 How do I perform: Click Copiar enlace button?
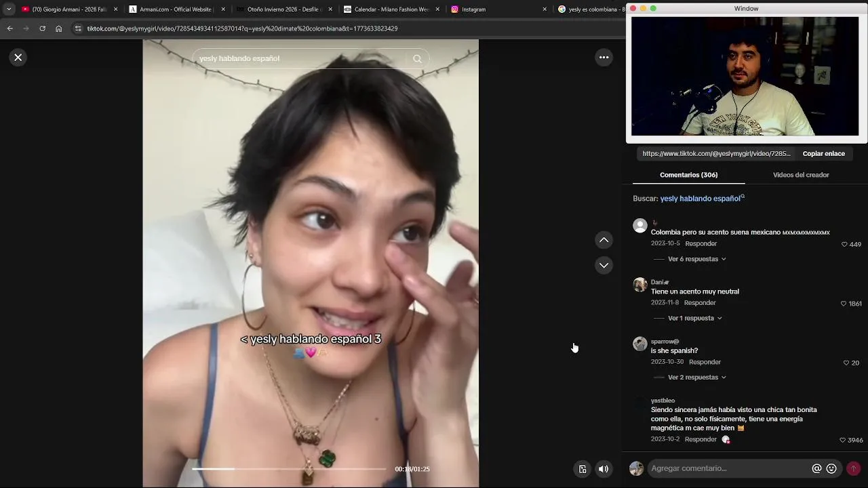pyautogui.click(x=823, y=154)
